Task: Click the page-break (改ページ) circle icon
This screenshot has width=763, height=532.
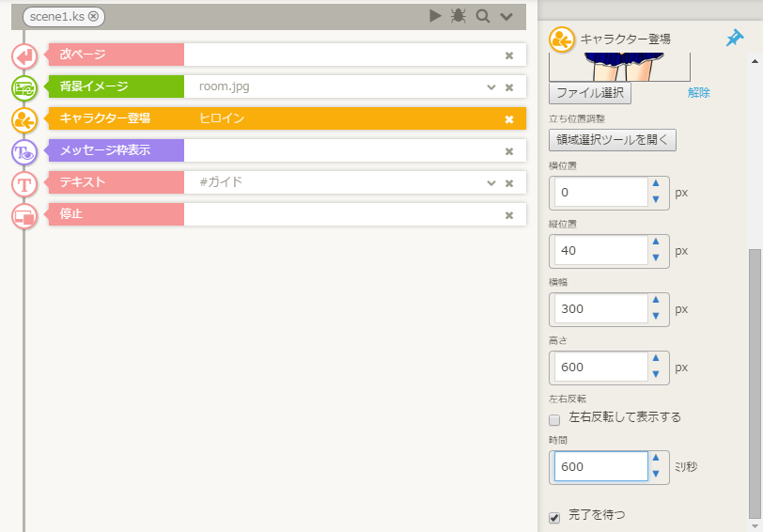Action: (x=24, y=56)
